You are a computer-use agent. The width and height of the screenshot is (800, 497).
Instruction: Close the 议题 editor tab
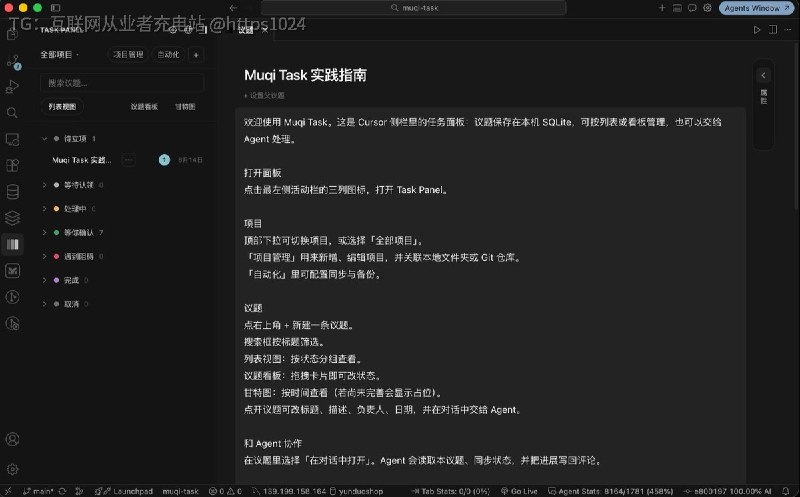(265, 30)
